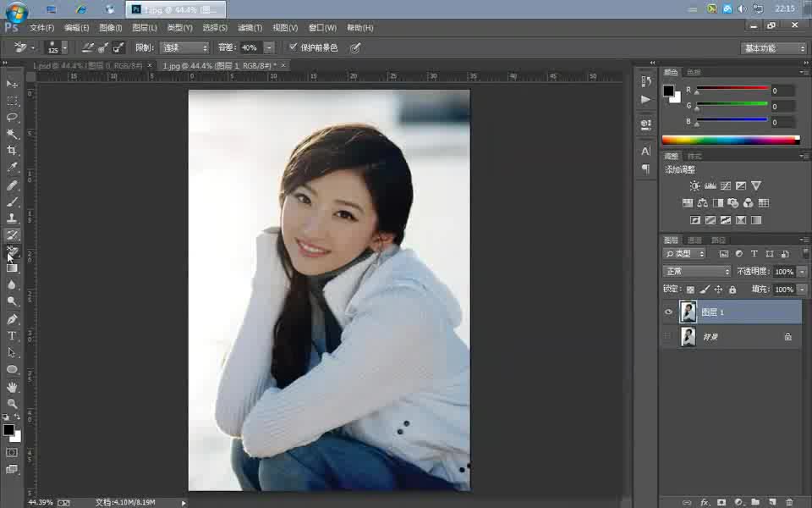Activate the Crop tool
812x508 pixels.
11,151
